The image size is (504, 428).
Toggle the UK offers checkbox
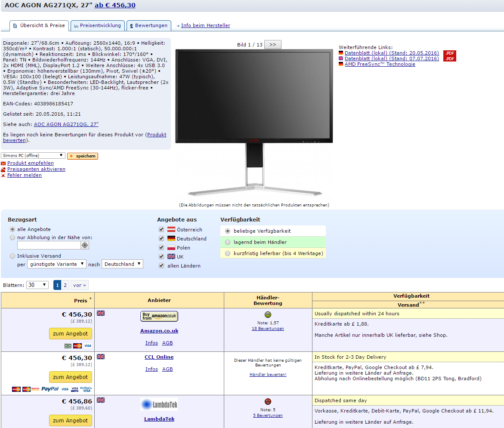point(161,256)
